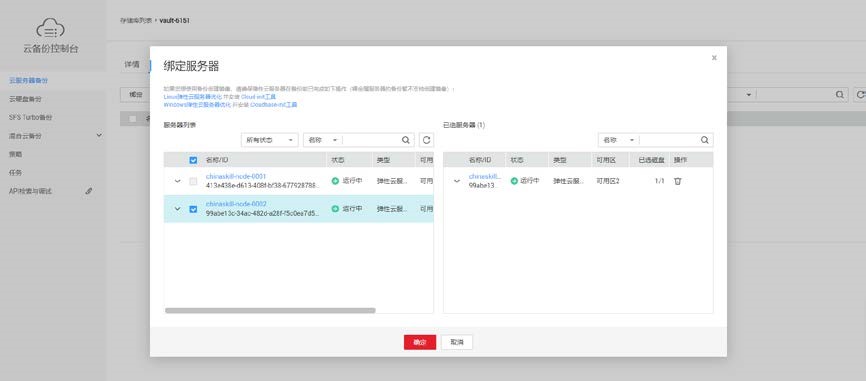Open the 所有状态 status filter dropdown
The image size is (866, 381).
(x=270, y=140)
